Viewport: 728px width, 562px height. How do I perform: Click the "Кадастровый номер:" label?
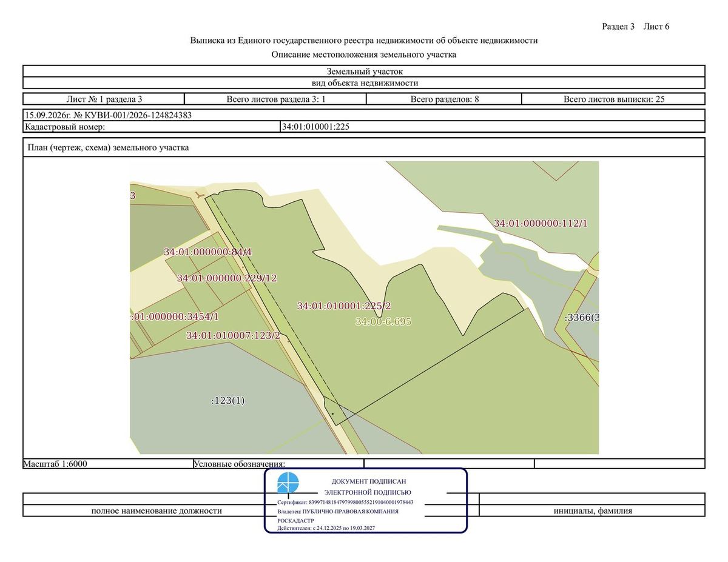point(66,127)
